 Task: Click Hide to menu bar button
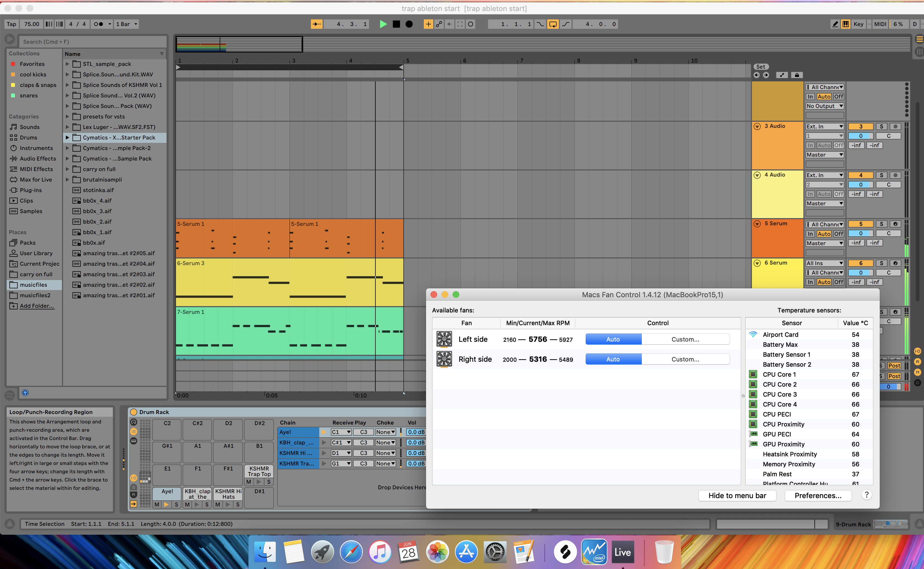coord(737,496)
